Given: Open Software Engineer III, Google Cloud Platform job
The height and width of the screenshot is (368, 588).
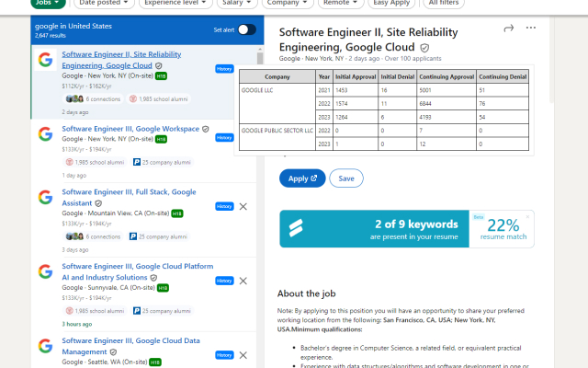Looking at the screenshot, I should click(138, 271).
